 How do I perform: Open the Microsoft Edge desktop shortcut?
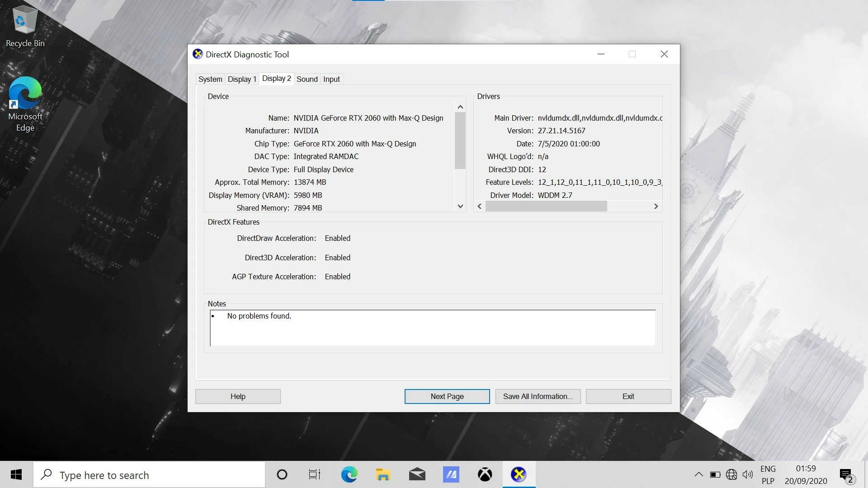pos(25,104)
